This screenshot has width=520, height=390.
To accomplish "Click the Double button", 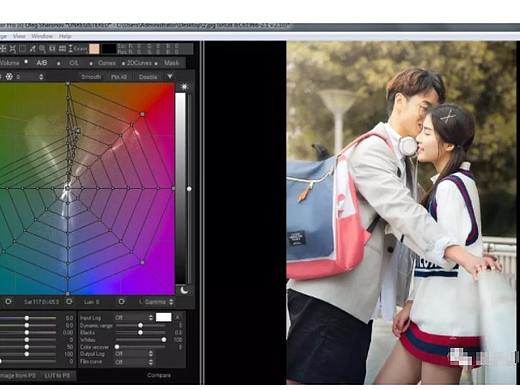I will tap(148, 77).
